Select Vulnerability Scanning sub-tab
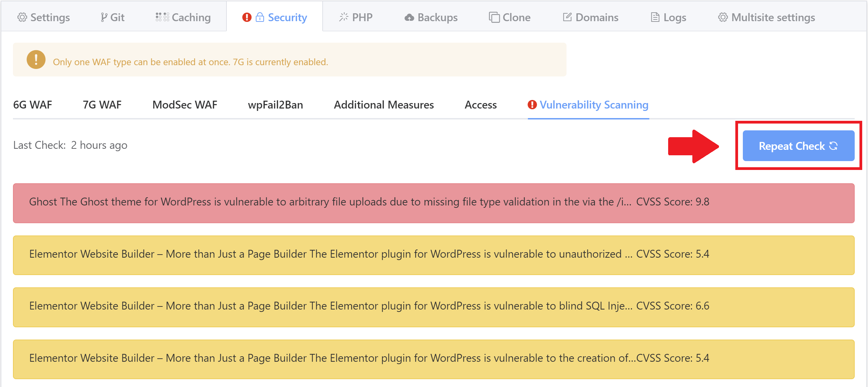Viewport: 868px width, 387px height. tap(588, 105)
